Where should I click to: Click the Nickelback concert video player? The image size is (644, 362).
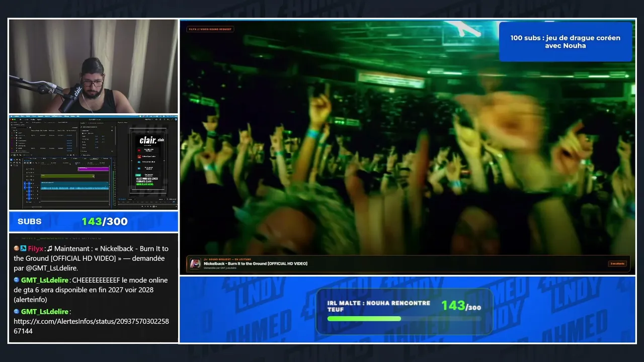[x=408, y=147]
